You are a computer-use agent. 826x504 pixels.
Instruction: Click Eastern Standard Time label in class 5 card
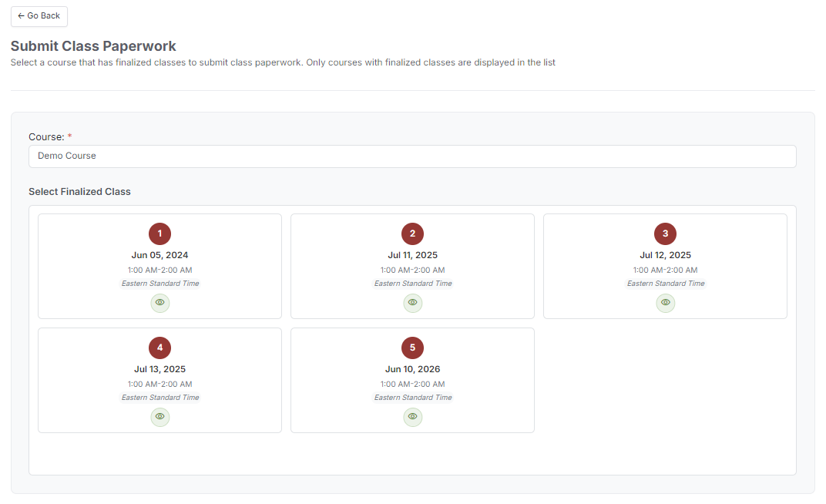click(413, 398)
